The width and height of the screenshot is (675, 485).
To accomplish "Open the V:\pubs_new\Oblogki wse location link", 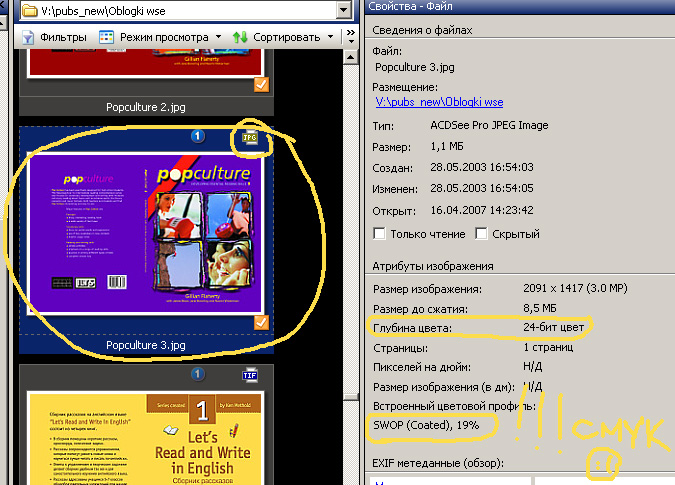I will click(x=440, y=102).
